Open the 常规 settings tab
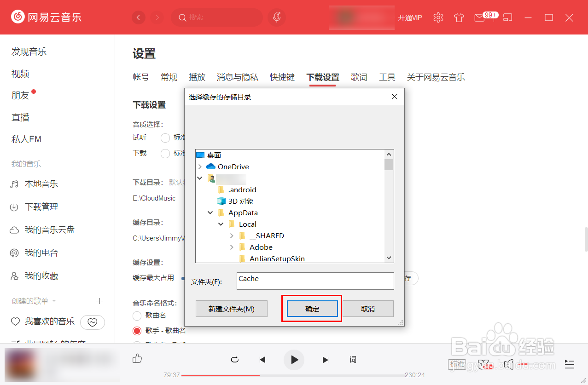Viewport: 588px width, 385px height. point(169,77)
